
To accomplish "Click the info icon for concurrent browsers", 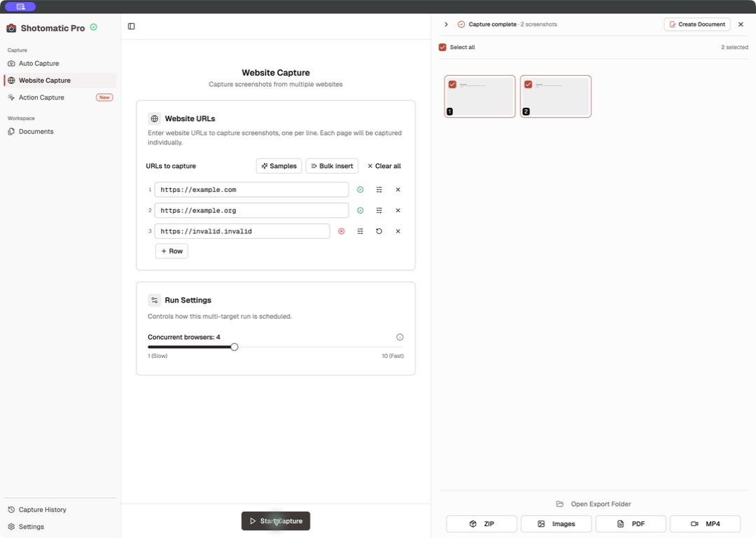I will [400, 337].
